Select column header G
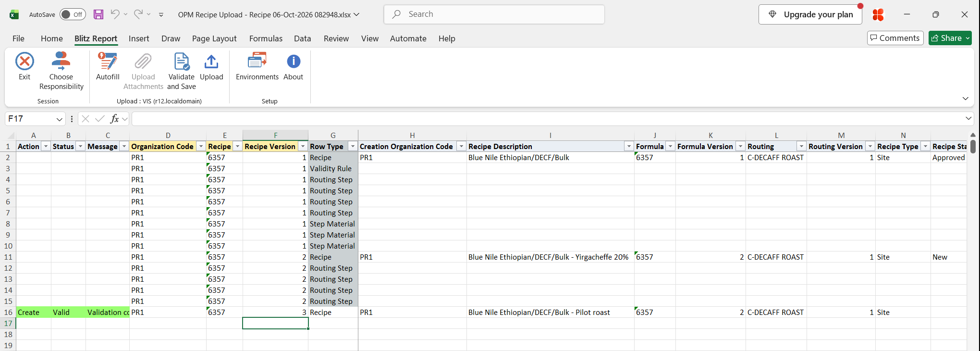The width and height of the screenshot is (980, 351). 333,136
